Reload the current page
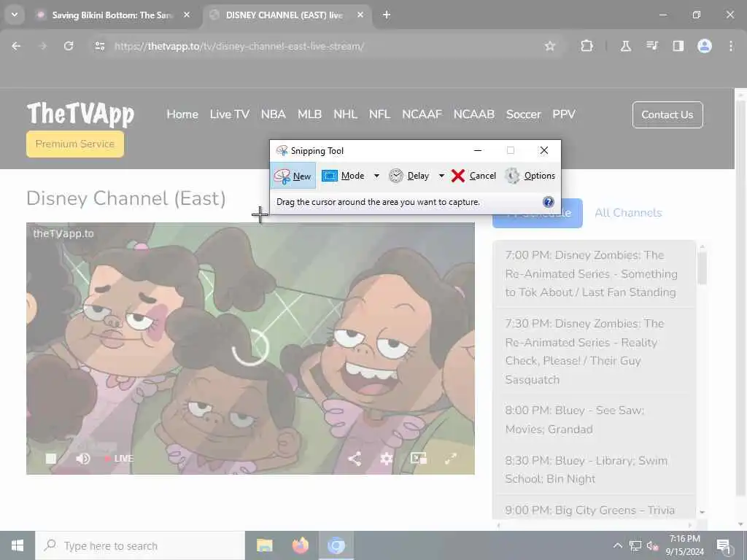Screen dimensions: 747x560 [69, 46]
